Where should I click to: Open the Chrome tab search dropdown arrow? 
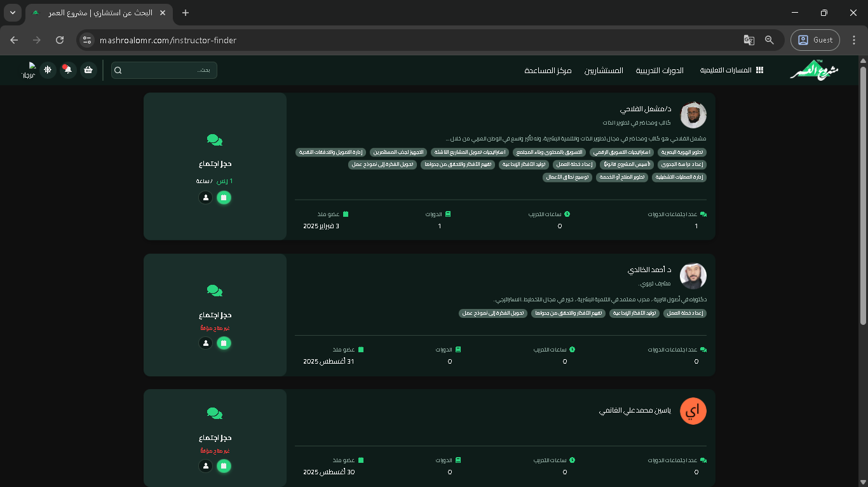coord(13,13)
